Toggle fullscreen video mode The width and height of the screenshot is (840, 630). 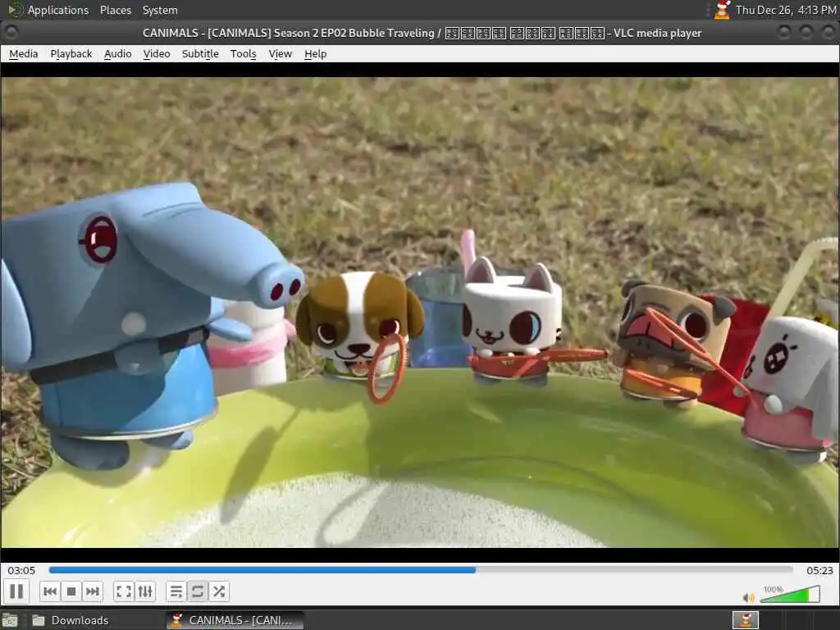click(x=124, y=591)
